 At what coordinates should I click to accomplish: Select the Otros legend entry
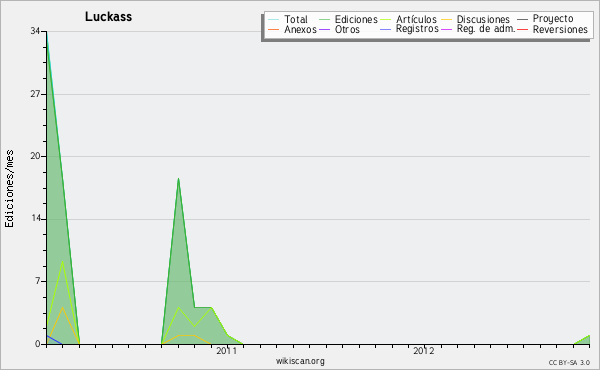(x=347, y=29)
